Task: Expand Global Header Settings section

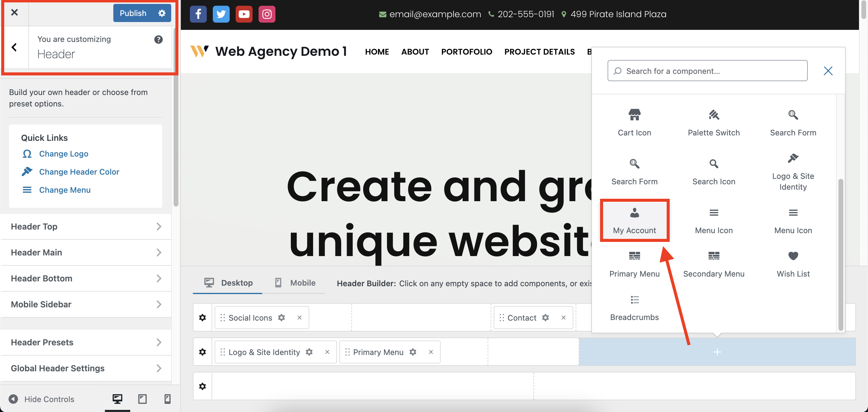Action: (86, 369)
